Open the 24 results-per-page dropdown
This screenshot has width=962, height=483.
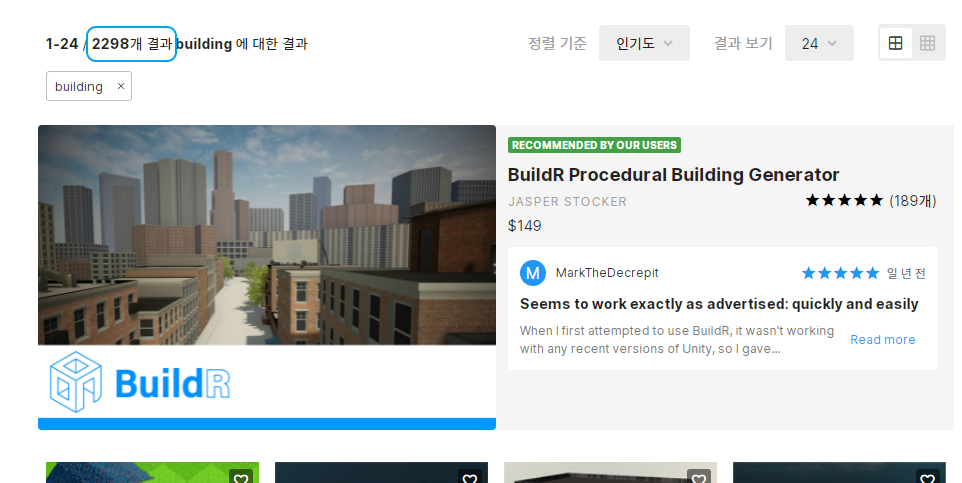point(819,43)
